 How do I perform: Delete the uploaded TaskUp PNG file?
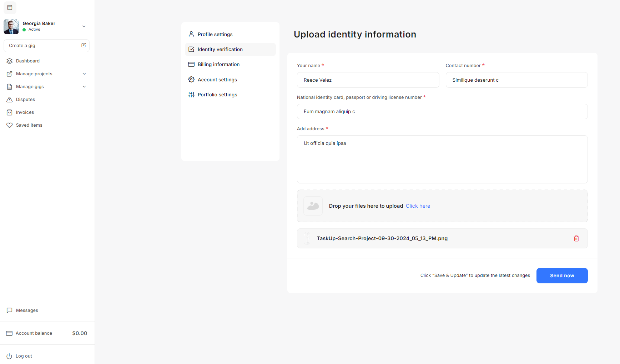pos(576,238)
